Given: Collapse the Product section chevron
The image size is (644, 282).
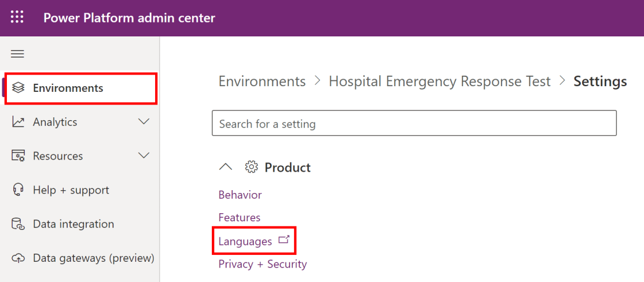Looking at the screenshot, I should click(x=226, y=168).
